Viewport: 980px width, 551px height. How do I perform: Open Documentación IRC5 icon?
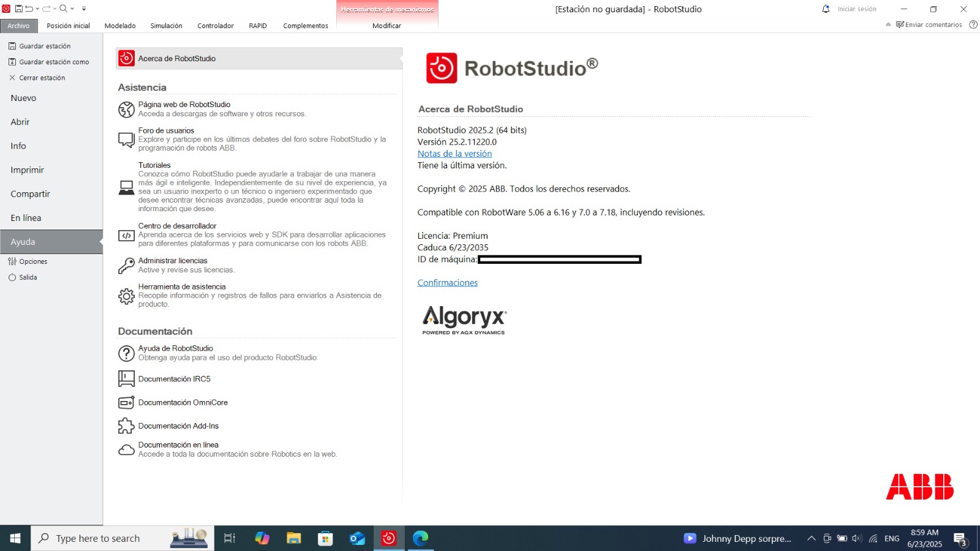tap(126, 379)
